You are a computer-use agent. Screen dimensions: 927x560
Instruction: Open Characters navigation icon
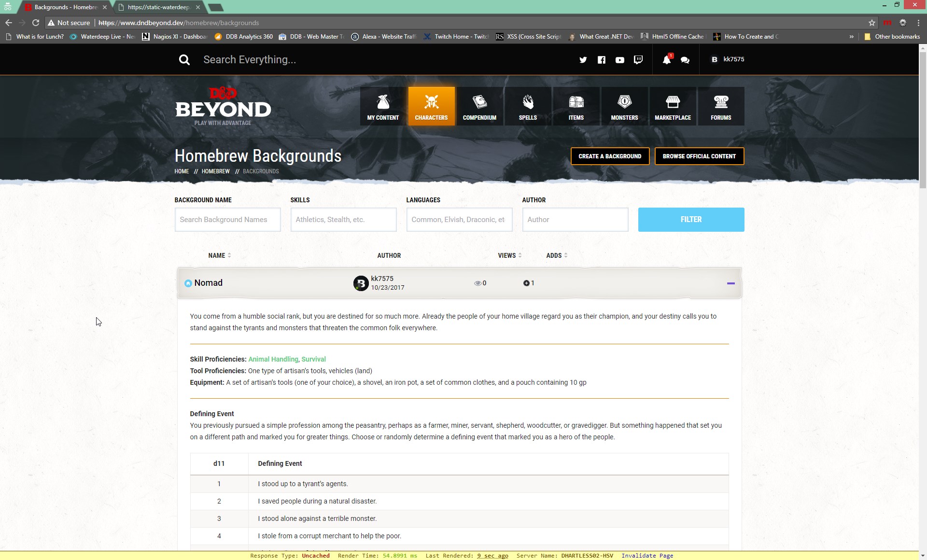(x=431, y=106)
